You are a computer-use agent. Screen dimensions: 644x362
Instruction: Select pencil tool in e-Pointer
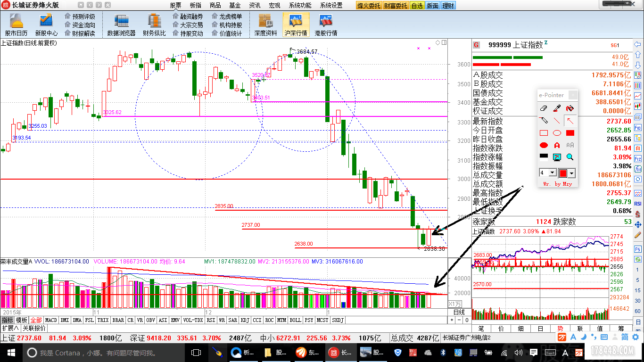pyautogui.click(x=544, y=120)
